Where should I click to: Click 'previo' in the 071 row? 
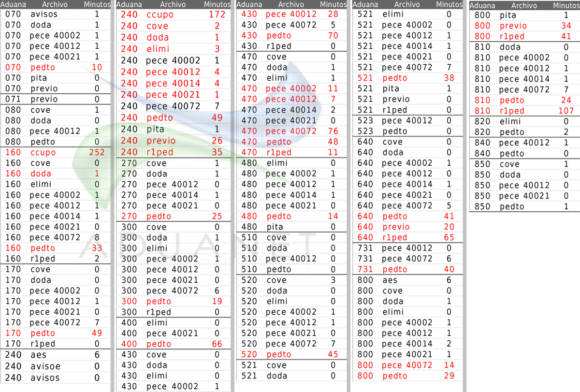coord(43,100)
